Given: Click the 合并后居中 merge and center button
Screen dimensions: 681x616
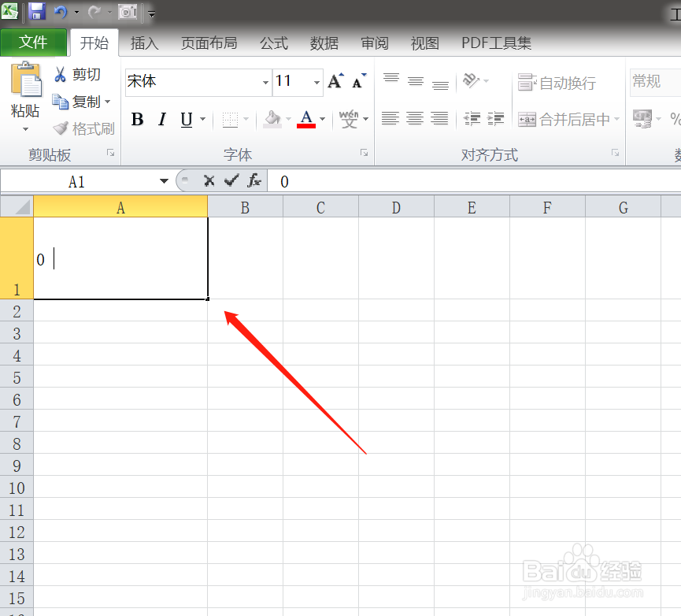Looking at the screenshot, I should pyautogui.click(x=564, y=119).
